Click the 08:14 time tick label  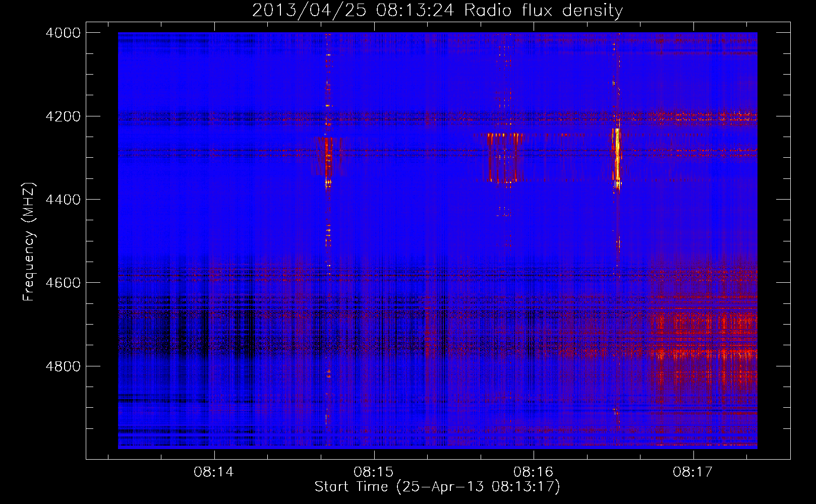coord(214,472)
